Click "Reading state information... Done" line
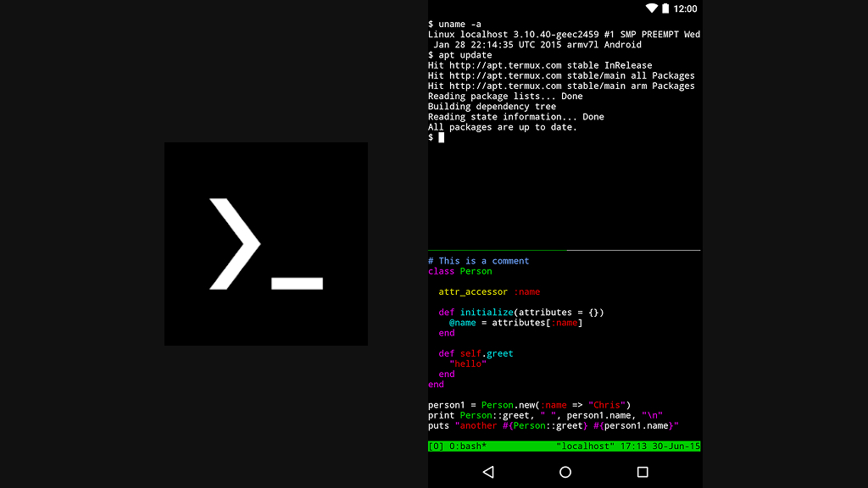Viewport: 868px width, 488px height. 516,117
